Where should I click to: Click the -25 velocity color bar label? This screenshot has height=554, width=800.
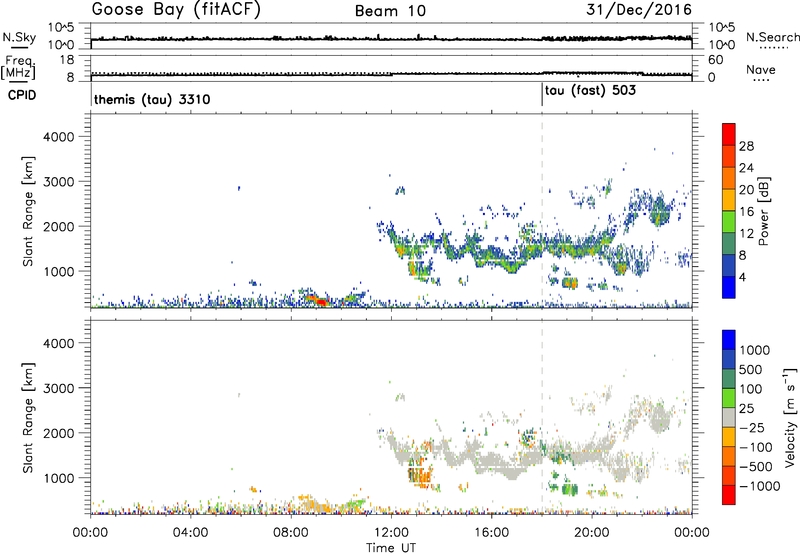coord(752,428)
